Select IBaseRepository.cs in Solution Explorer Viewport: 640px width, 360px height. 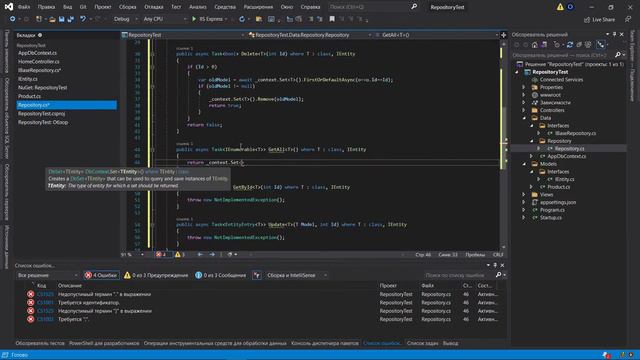pyautogui.click(x=575, y=133)
